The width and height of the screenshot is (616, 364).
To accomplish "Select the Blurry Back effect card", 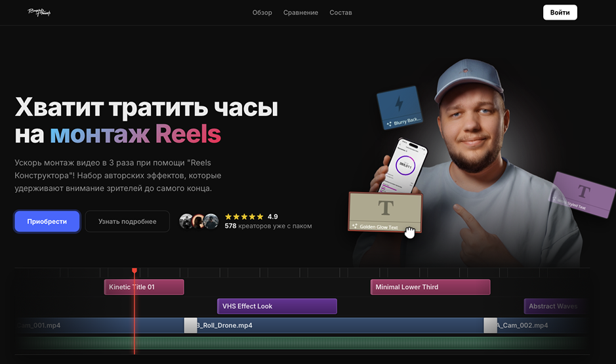I will click(x=399, y=108).
